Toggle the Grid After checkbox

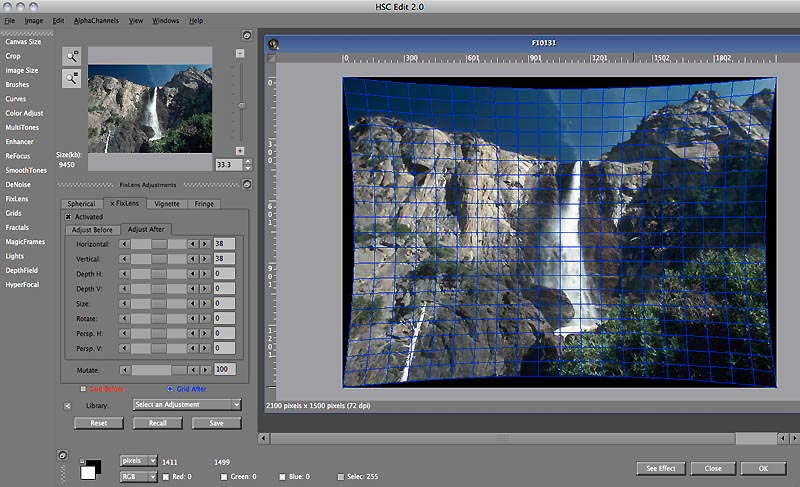point(170,389)
